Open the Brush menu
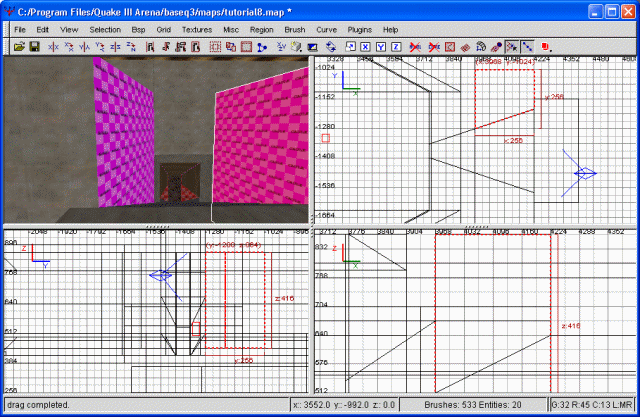This screenshot has height=417, width=640. pos(295,30)
